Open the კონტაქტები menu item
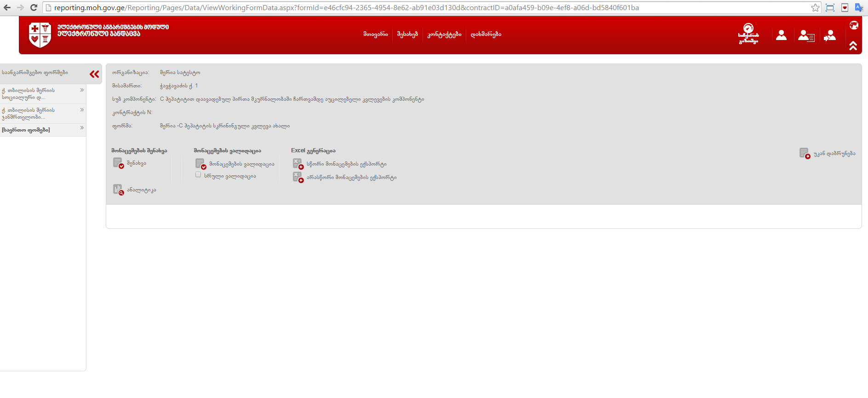 point(444,35)
